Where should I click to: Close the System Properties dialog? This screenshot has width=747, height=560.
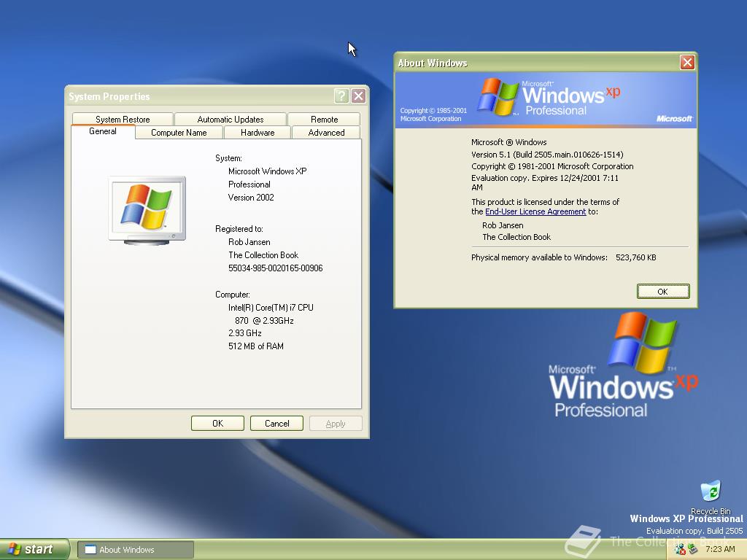coord(358,96)
